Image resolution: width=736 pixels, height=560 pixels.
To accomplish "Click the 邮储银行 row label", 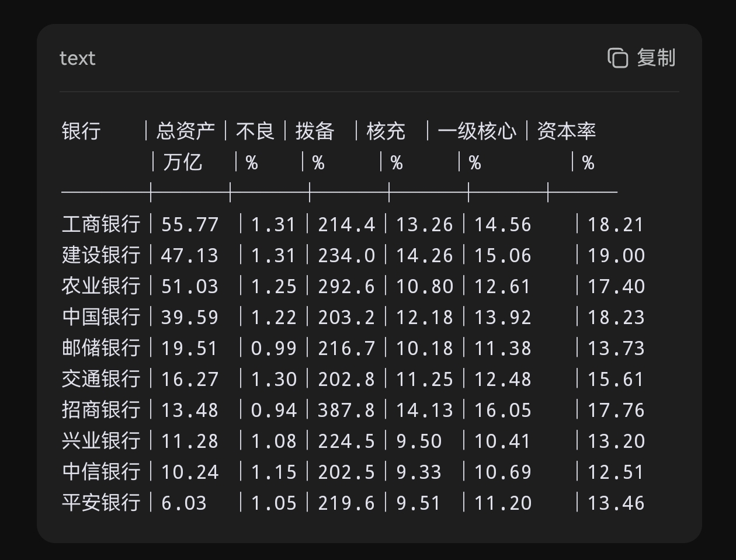I will (x=101, y=348).
